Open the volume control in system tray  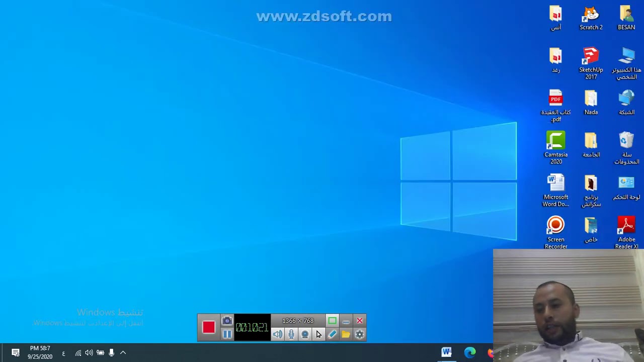point(89,353)
